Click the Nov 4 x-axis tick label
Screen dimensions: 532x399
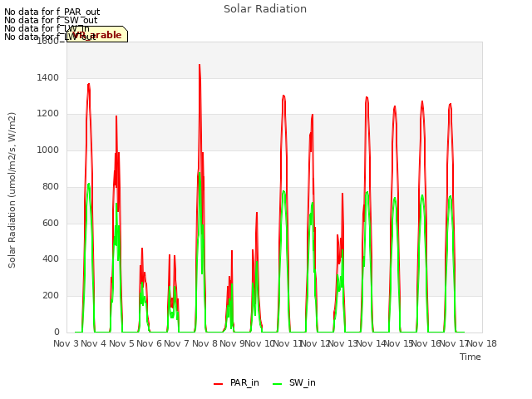tap(93, 343)
